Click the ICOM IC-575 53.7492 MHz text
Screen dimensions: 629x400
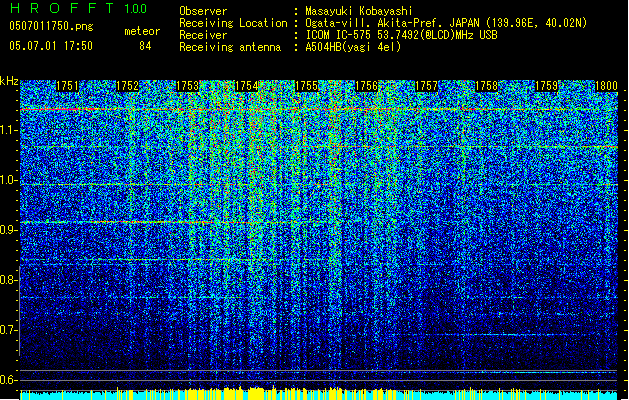[401, 35]
